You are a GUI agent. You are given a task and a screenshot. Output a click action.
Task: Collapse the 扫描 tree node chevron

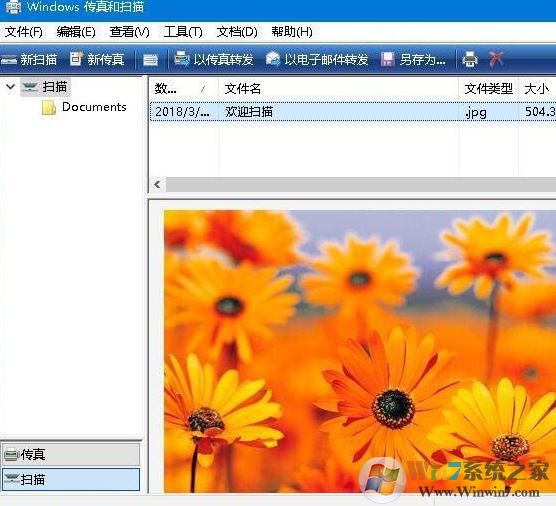point(11,86)
